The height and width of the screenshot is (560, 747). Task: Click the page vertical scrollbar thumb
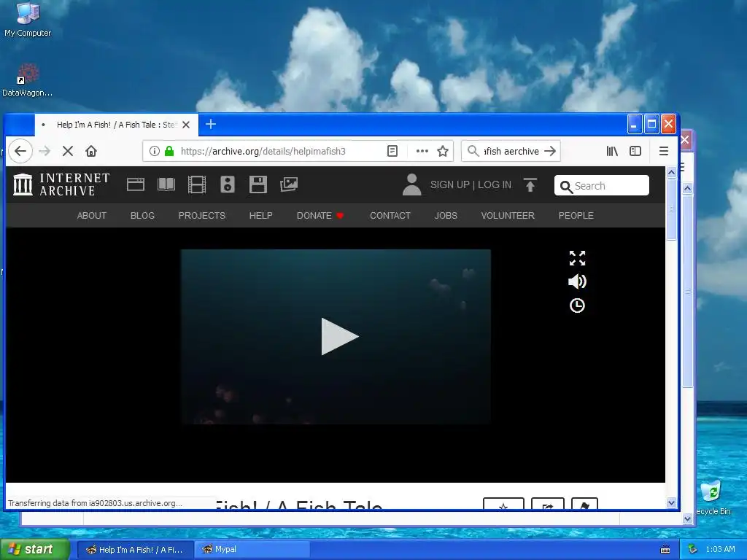[x=672, y=209]
